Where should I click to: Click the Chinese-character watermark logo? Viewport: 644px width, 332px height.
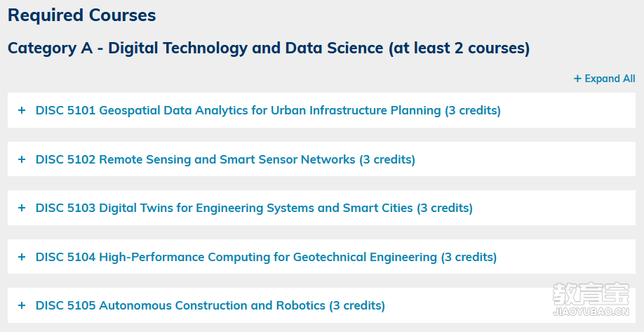[x=591, y=293]
